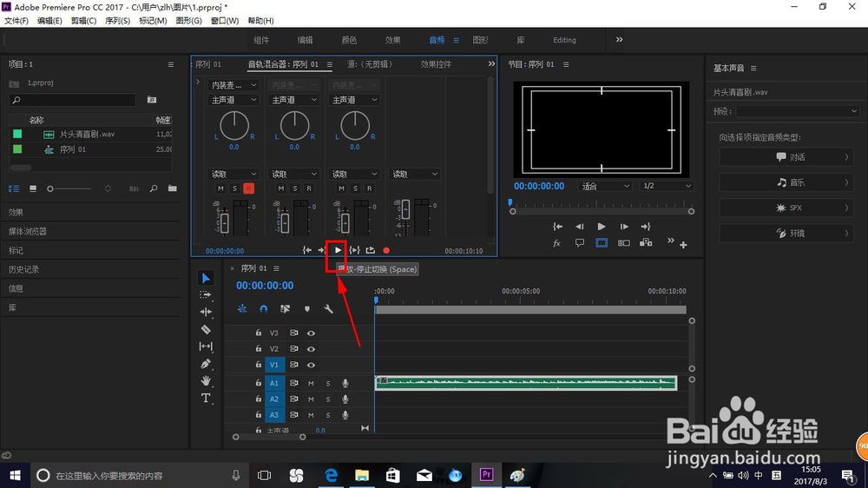Image resolution: width=868 pixels, height=488 pixels.
Task: Open 历史记录 panel
Action: click(x=23, y=269)
